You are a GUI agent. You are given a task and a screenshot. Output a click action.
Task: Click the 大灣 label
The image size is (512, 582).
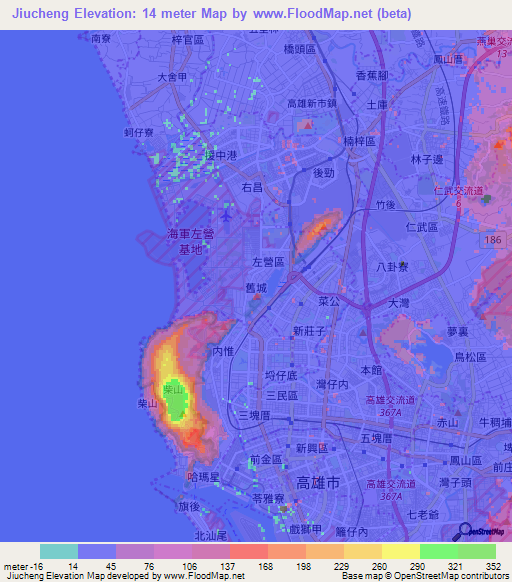pos(398,303)
